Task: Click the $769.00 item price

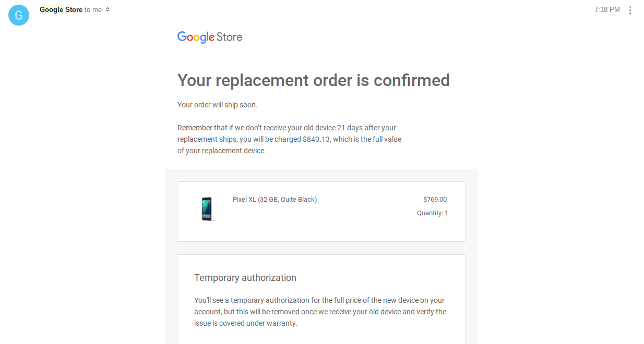Action: pyautogui.click(x=435, y=199)
